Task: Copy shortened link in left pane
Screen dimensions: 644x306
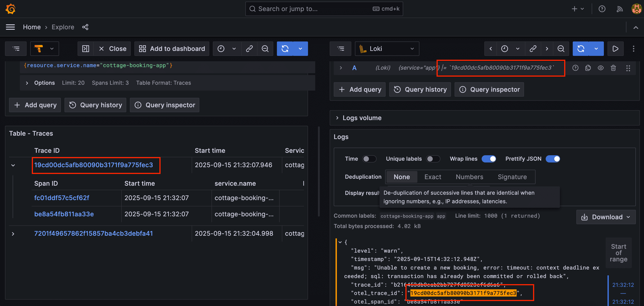Action: coord(249,49)
